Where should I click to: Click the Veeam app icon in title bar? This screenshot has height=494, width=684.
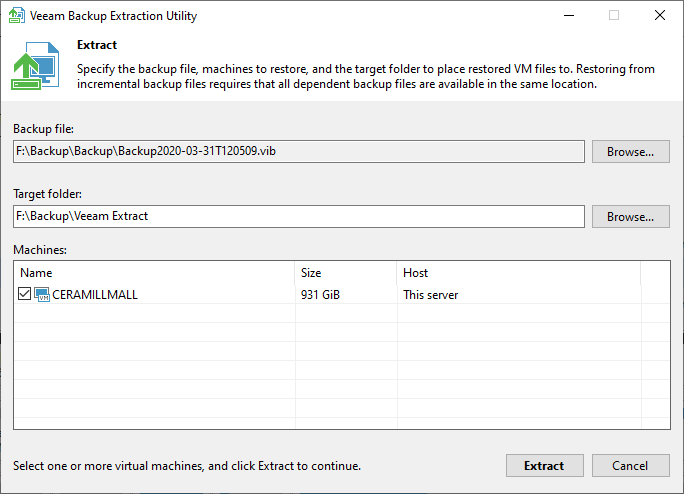coord(16,16)
